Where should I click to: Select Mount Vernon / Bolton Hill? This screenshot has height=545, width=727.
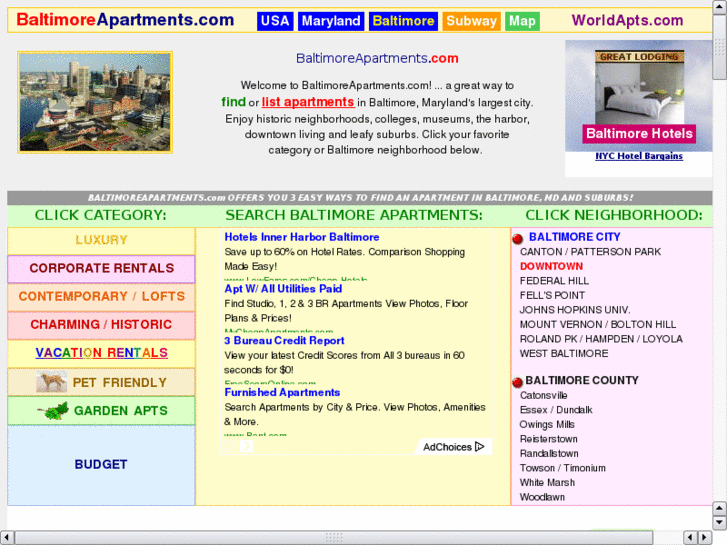(598, 325)
